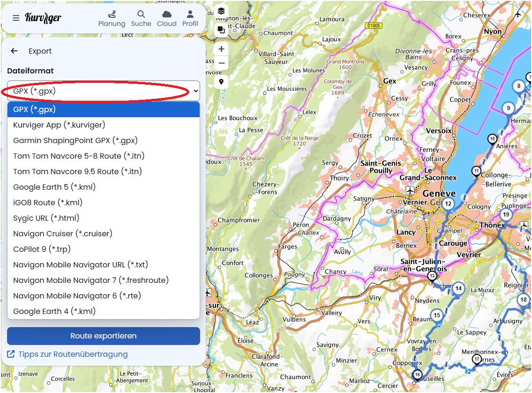Screen dimensions: 532x393
Task: Open the map layers selector
Action: [x=221, y=11]
